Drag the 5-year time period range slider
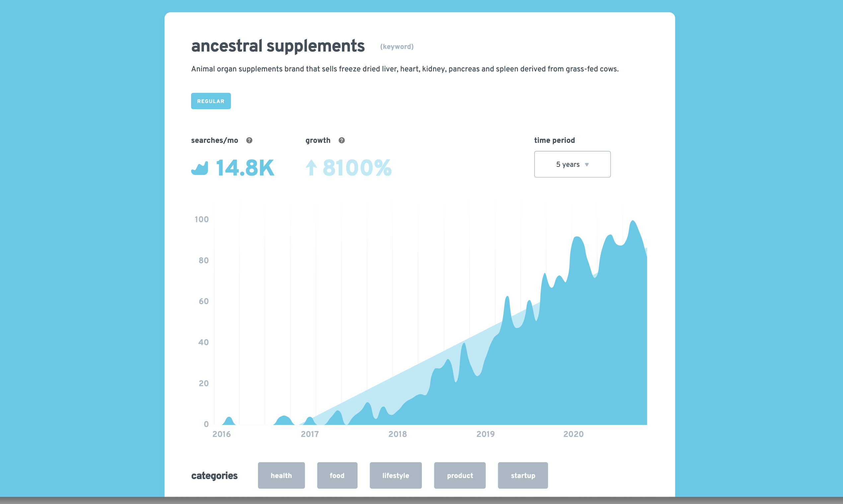Screen dimensions: 843x504 [572, 164]
